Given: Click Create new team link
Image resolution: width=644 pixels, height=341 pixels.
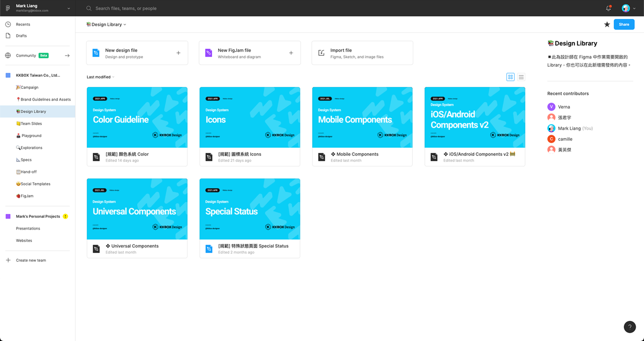Looking at the screenshot, I should (31, 260).
